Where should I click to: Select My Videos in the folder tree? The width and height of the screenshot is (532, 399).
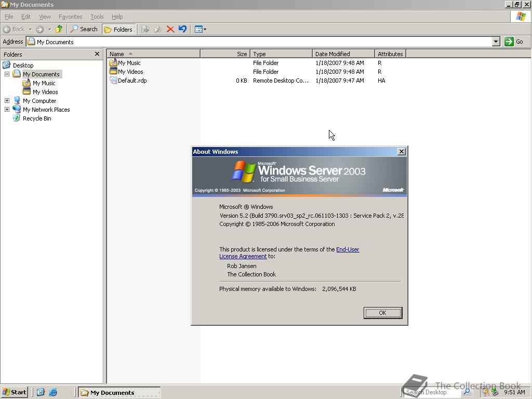pos(45,92)
